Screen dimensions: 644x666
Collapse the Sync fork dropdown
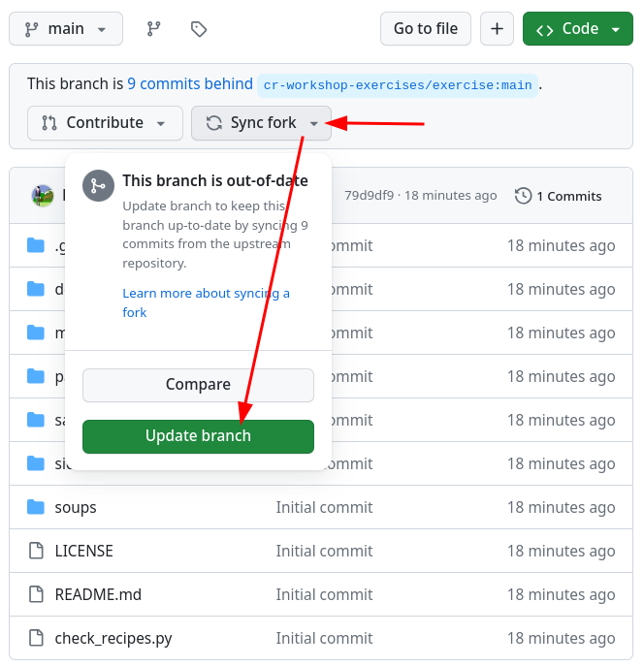coord(261,123)
